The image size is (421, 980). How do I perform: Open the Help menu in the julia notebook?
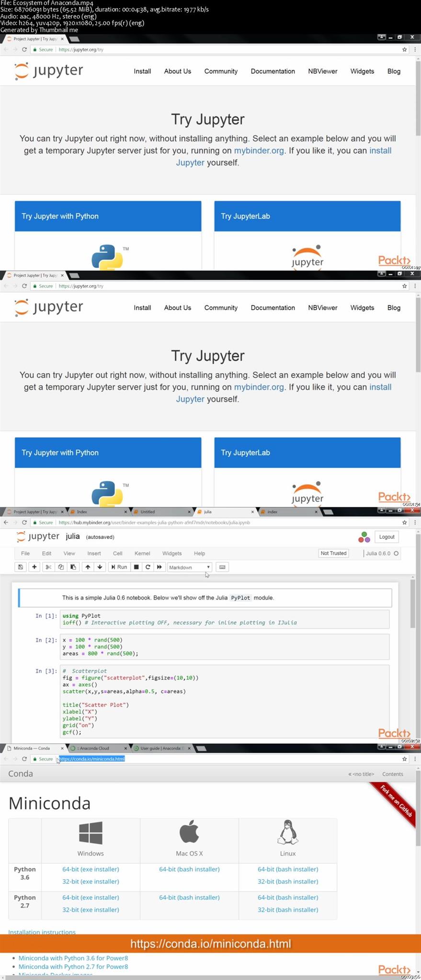(199, 553)
